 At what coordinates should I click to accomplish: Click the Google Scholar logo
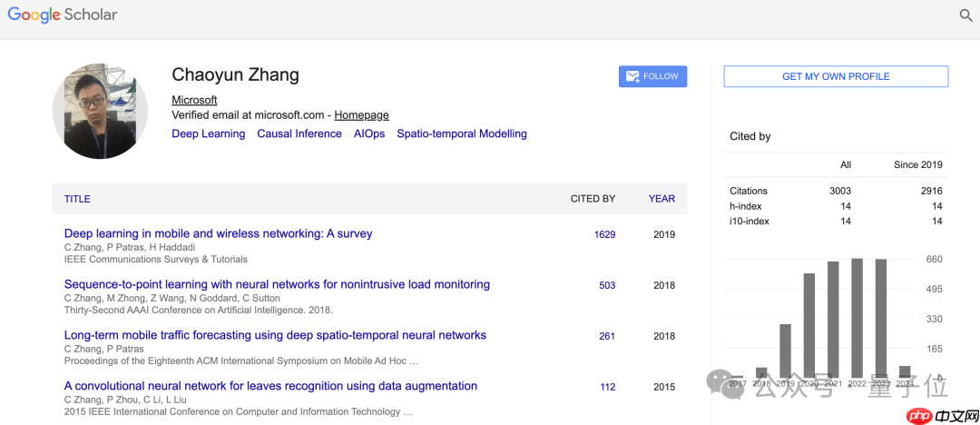pyautogui.click(x=63, y=15)
